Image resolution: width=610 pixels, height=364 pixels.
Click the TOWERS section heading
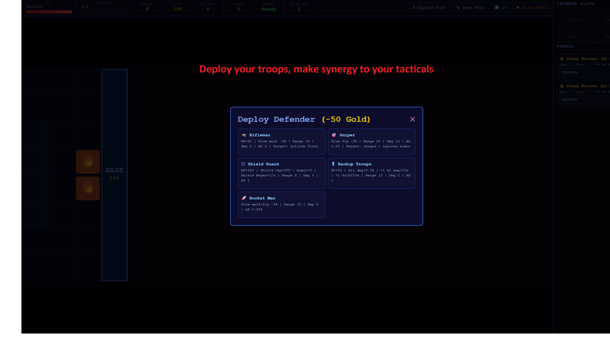pos(565,46)
